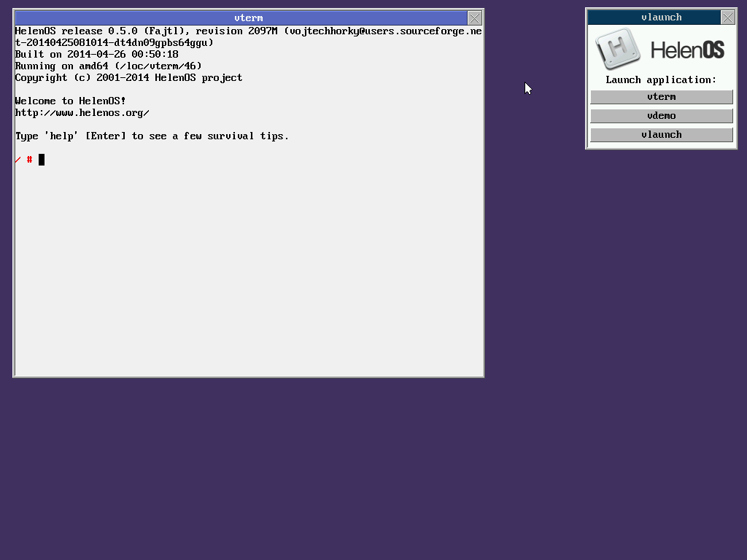Select the vlaunch window title bar
747x560 pixels.
click(x=654, y=17)
